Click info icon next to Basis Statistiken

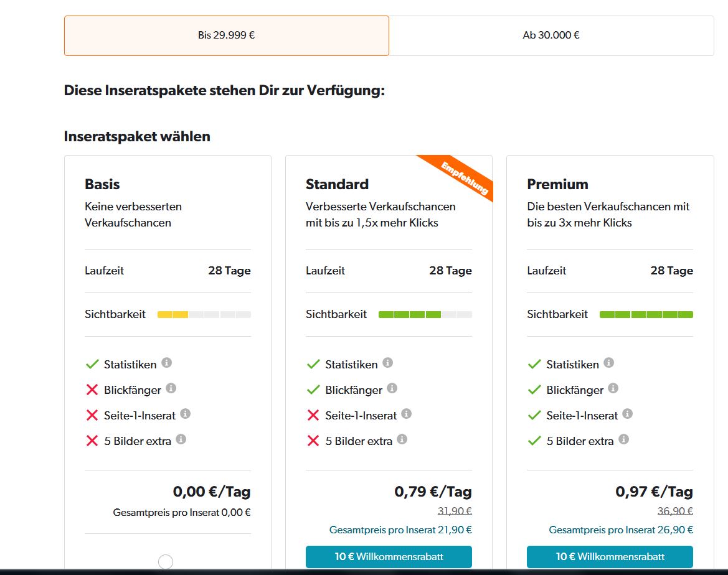[x=167, y=363]
